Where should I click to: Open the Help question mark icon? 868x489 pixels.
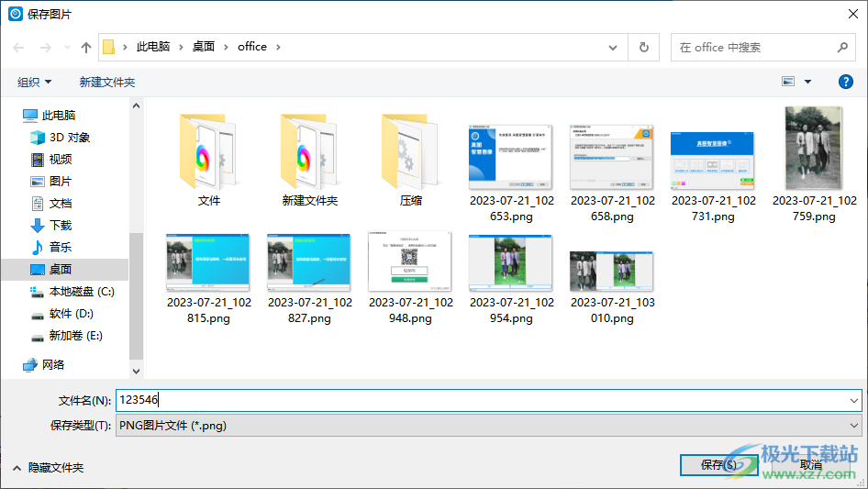(846, 82)
